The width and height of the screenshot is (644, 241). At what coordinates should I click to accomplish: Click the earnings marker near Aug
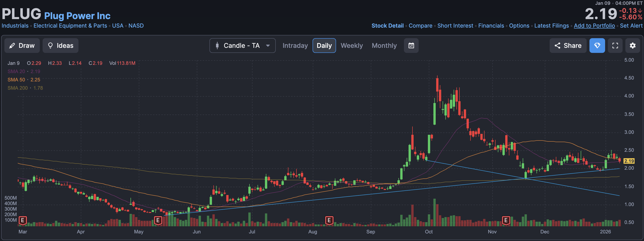coord(329,220)
